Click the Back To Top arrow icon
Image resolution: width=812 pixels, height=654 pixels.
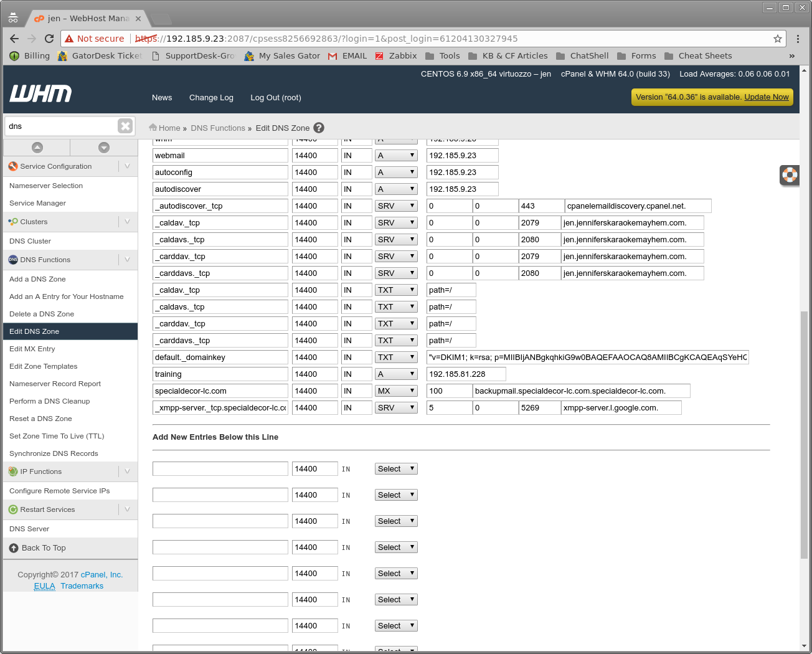(x=14, y=548)
